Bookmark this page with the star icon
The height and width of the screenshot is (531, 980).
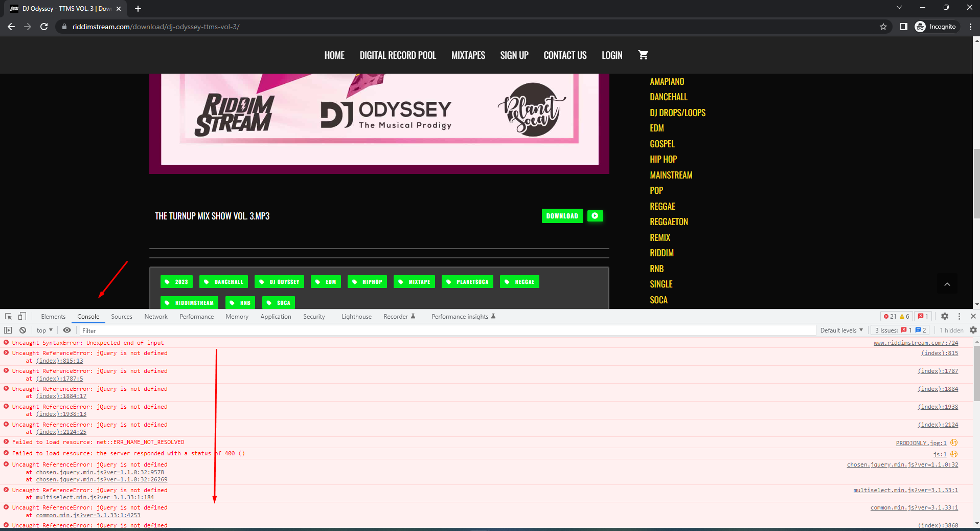pos(883,27)
